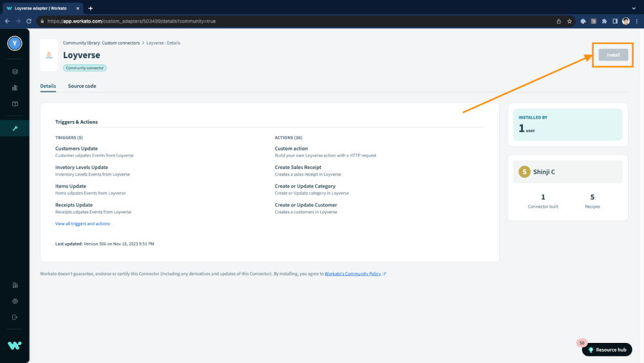Open the book library icon in sidebar
The height and width of the screenshot is (363, 644).
[15, 104]
